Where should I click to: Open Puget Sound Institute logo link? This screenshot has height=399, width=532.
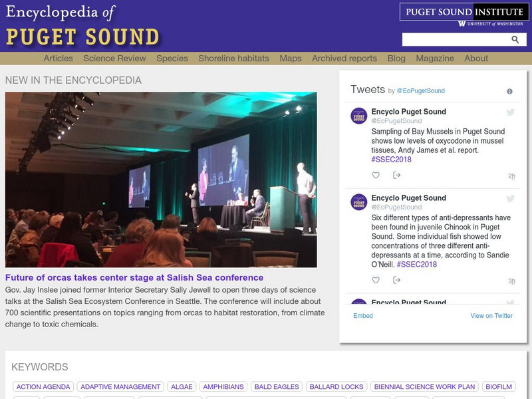[464, 12]
